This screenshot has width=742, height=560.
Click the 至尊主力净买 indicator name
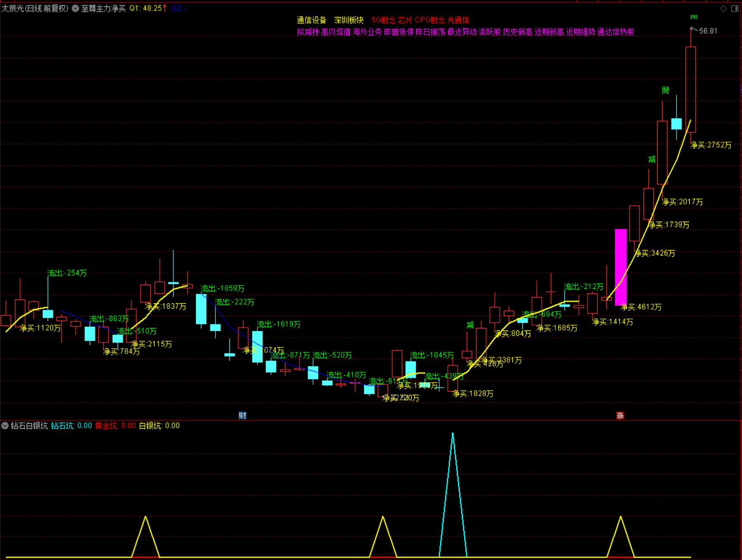pyautogui.click(x=103, y=8)
